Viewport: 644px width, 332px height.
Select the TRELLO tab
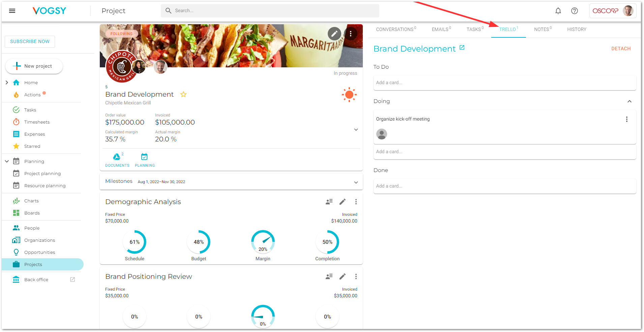pyautogui.click(x=508, y=29)
